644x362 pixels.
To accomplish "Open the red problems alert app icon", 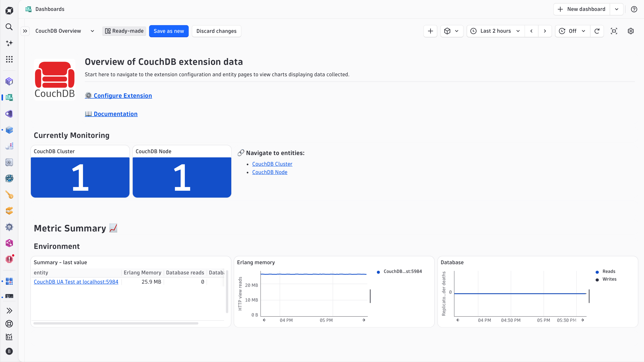I will point(9,259).
